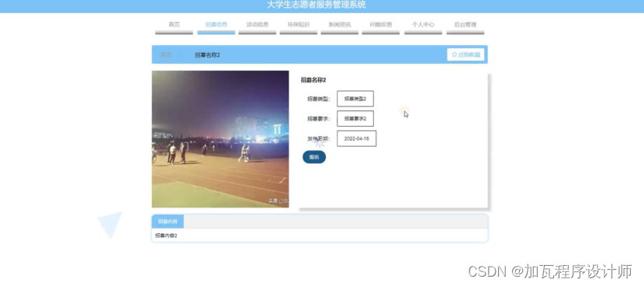The image size is (644, 286).
Task: Click the star icon in 点我收藏
Action: coord(454,54)
